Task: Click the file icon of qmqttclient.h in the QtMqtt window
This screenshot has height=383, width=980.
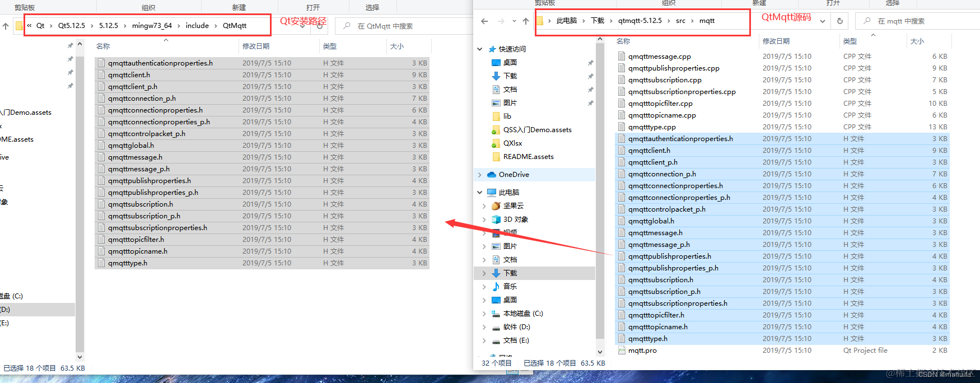Action: point(101,75)
